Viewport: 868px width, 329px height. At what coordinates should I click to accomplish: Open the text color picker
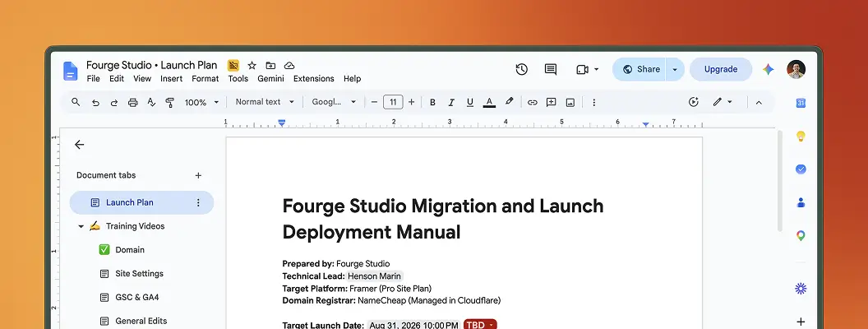tap(489, 103)
